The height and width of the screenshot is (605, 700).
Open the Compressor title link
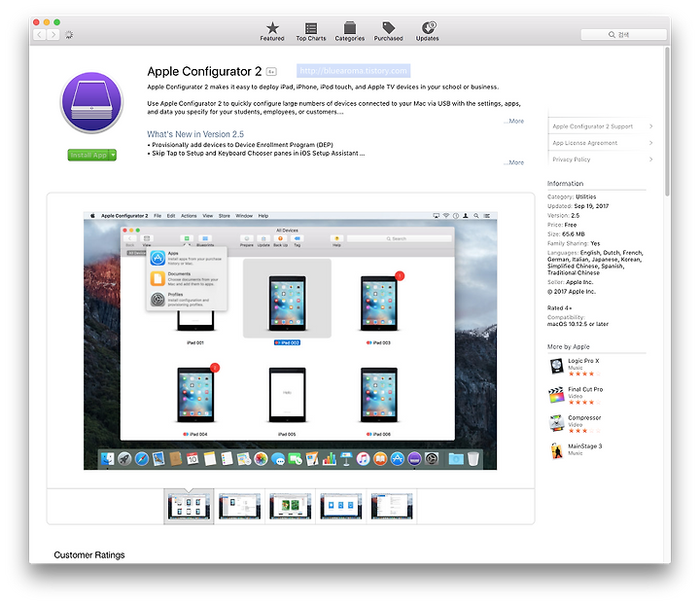[584, 418]
